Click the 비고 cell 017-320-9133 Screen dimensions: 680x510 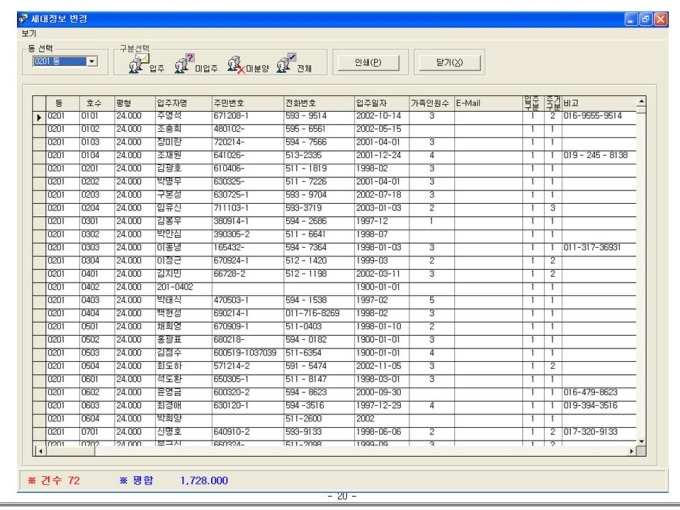coord(599,432)
